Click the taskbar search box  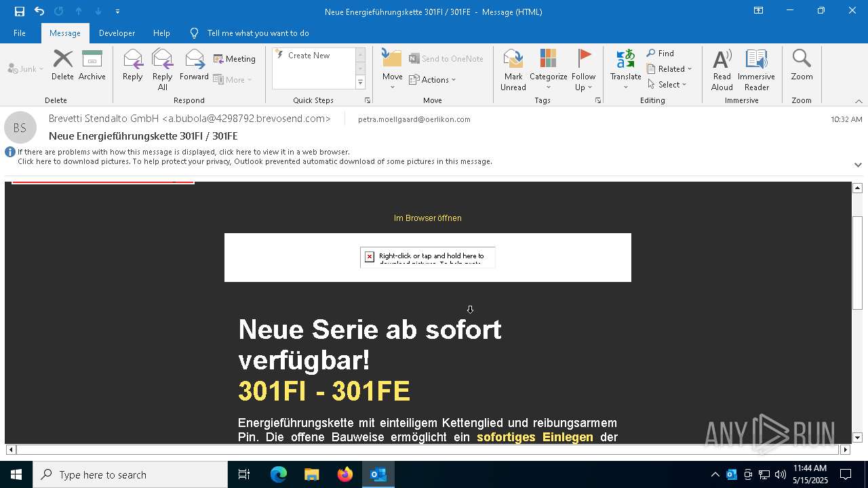[x=130, y=474]
